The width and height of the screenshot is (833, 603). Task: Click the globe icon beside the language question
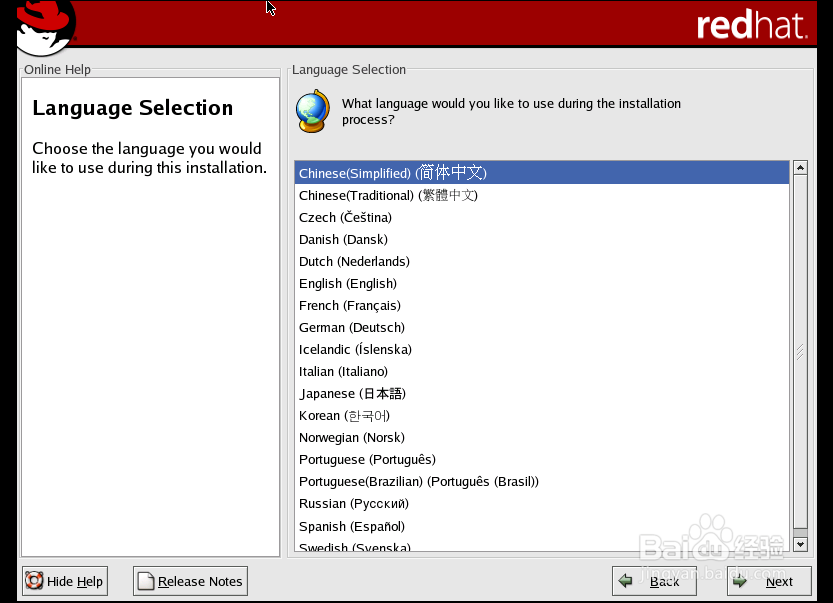coord(313,112)
